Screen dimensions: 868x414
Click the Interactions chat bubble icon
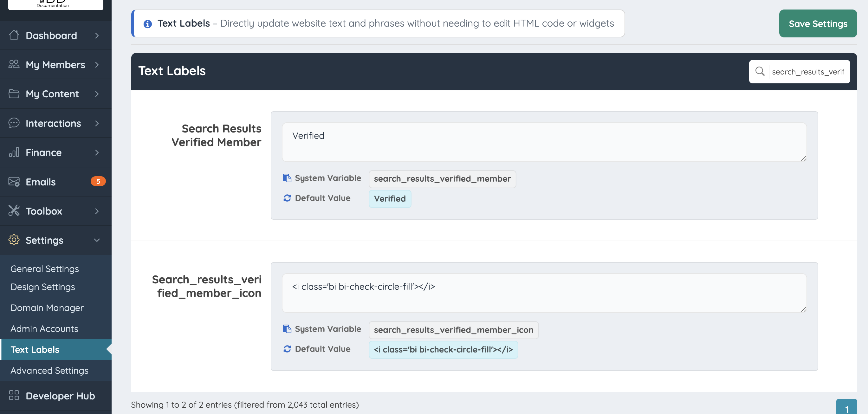coord(14,123)
